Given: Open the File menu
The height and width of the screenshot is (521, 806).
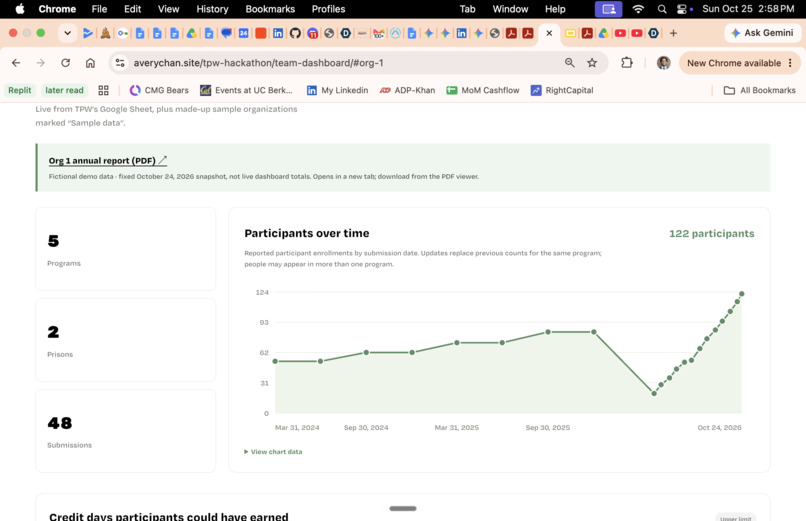Looking at the screenshot, I should click(x=99, y=9).
